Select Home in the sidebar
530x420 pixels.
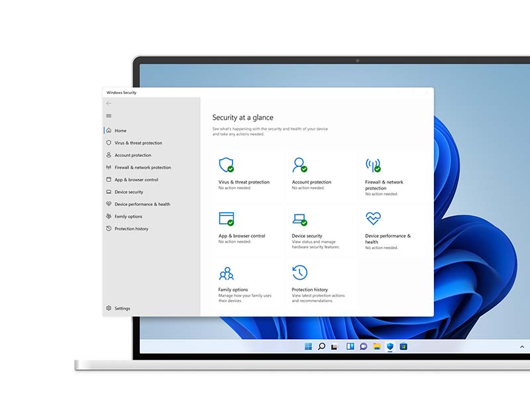[x=121, y=131]
